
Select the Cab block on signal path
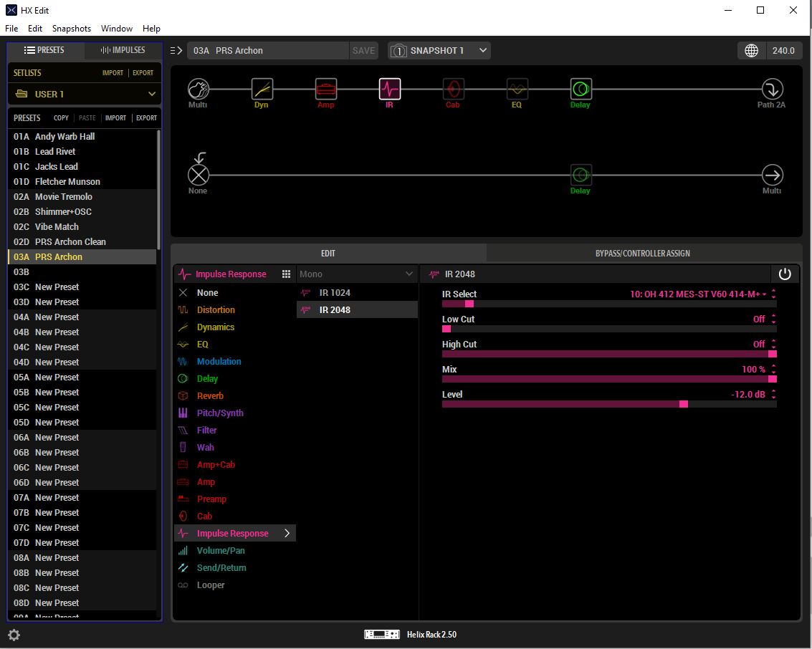(x=453, y=89)
